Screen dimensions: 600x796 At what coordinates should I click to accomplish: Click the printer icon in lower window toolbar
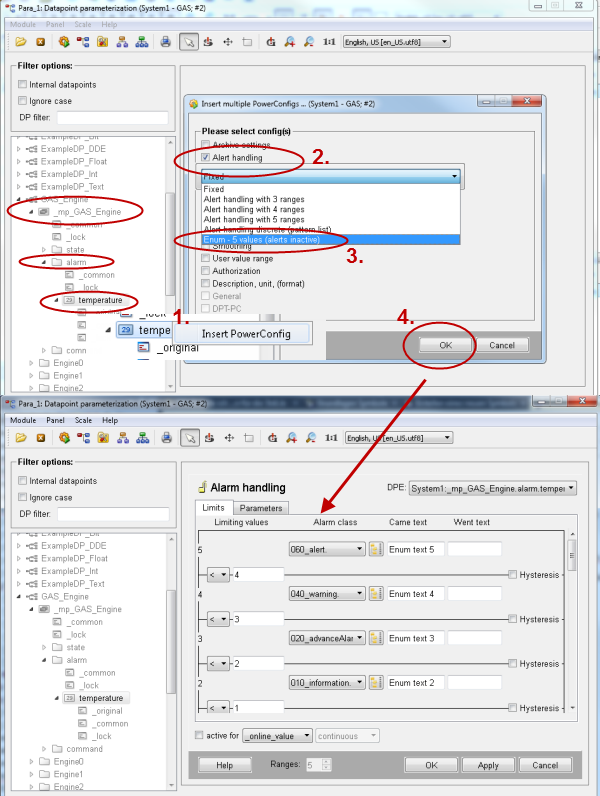coord(166,438)
